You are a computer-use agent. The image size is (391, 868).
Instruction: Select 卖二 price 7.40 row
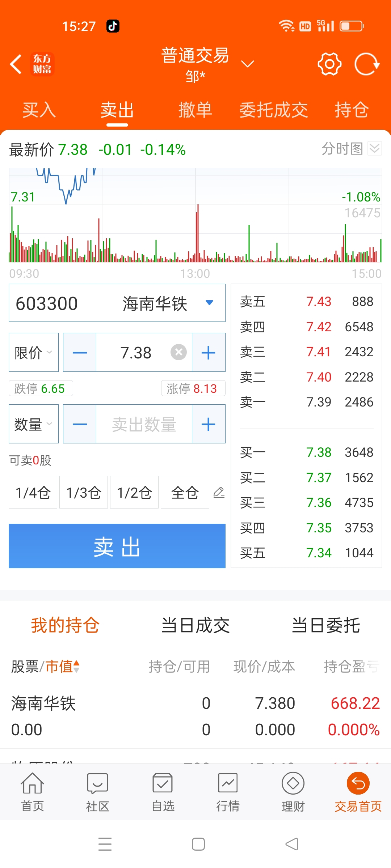coord(306,377)
